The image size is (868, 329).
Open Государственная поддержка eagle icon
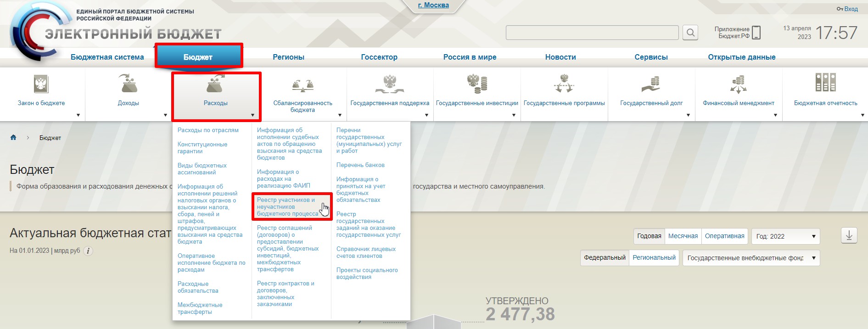(390, 84)
